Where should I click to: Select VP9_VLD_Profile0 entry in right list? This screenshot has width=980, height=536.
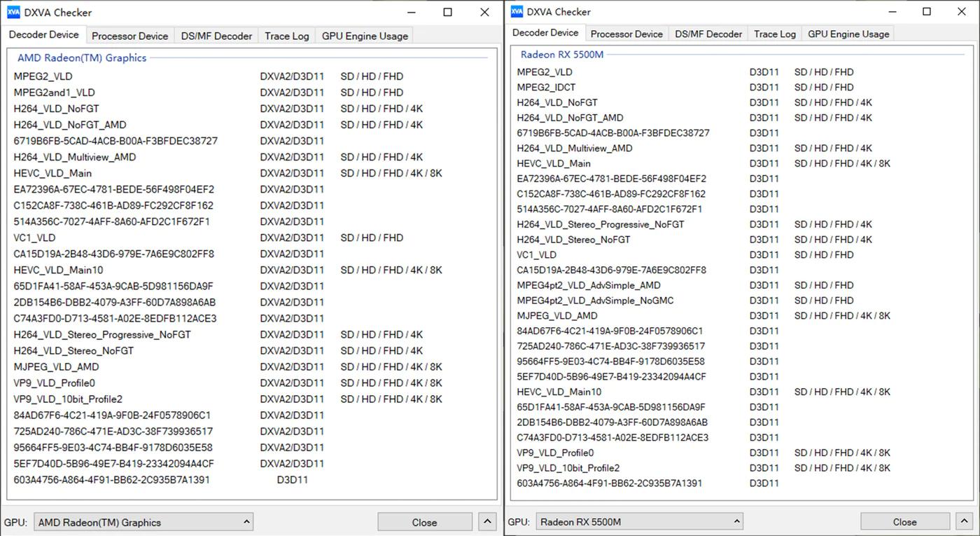(555, 453)
